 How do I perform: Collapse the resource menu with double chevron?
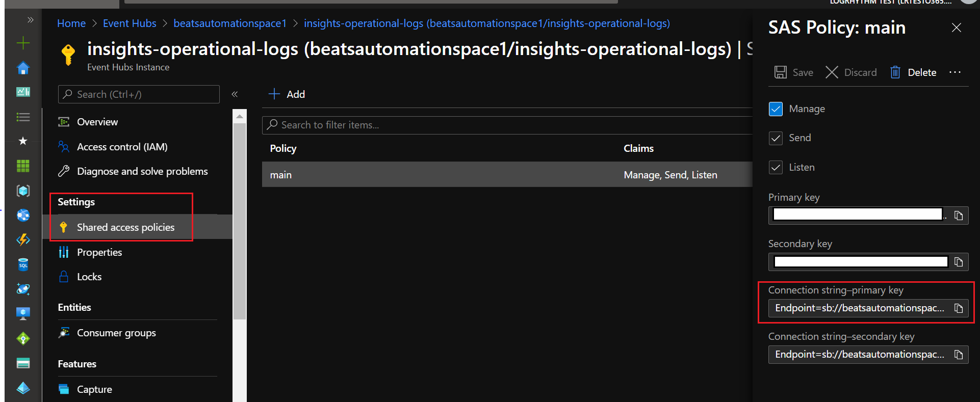235,94
